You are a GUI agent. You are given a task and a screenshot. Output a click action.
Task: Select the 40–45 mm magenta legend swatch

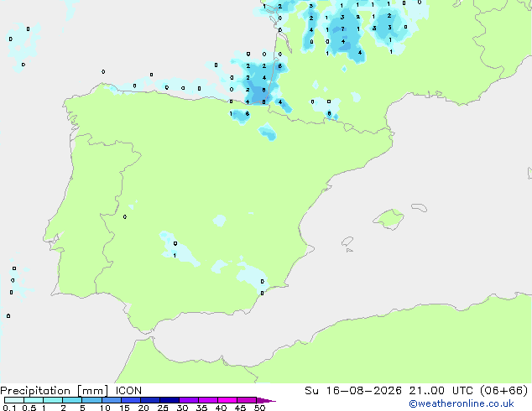[x=227, y=400]
